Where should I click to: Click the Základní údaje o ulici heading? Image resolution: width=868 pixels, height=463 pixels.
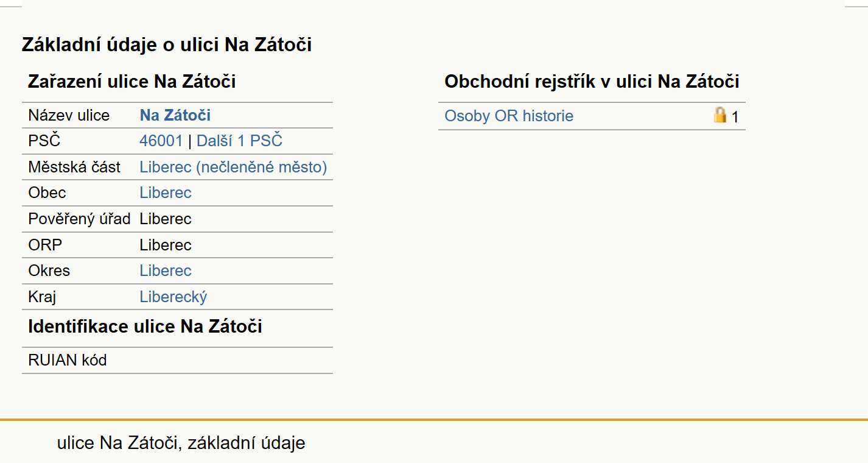pos(167,44)
